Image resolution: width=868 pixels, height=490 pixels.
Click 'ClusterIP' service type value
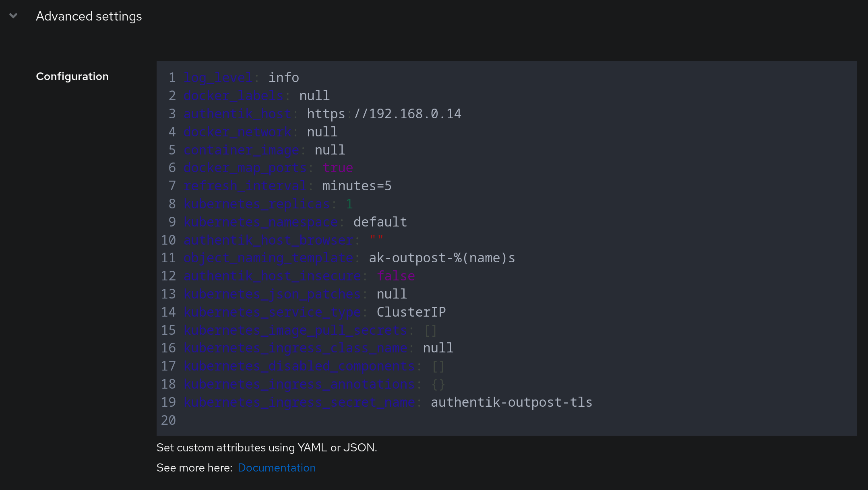tap(411, 312)
